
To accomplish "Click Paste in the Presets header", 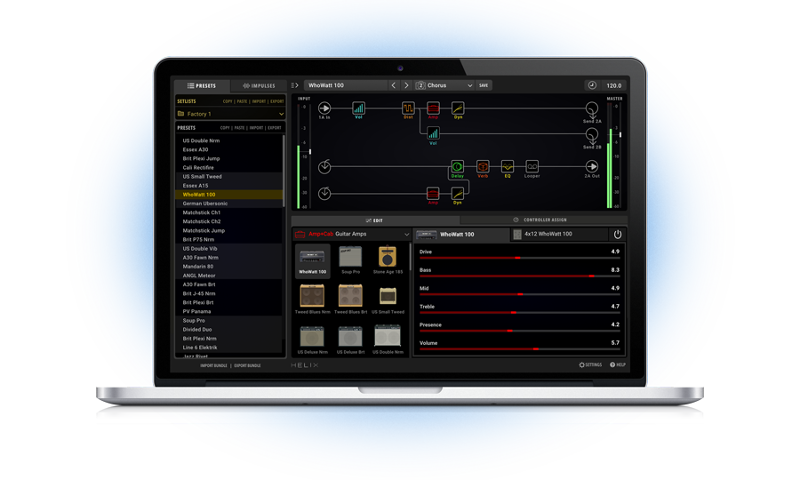I will point(239,128).
